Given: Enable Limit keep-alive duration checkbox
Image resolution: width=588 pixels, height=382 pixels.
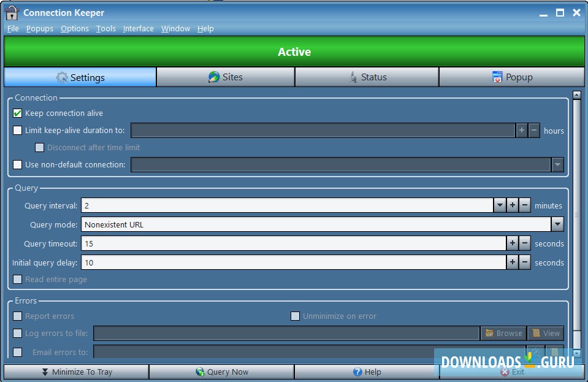Looking at the screenshot, I should tap(17, 131).
